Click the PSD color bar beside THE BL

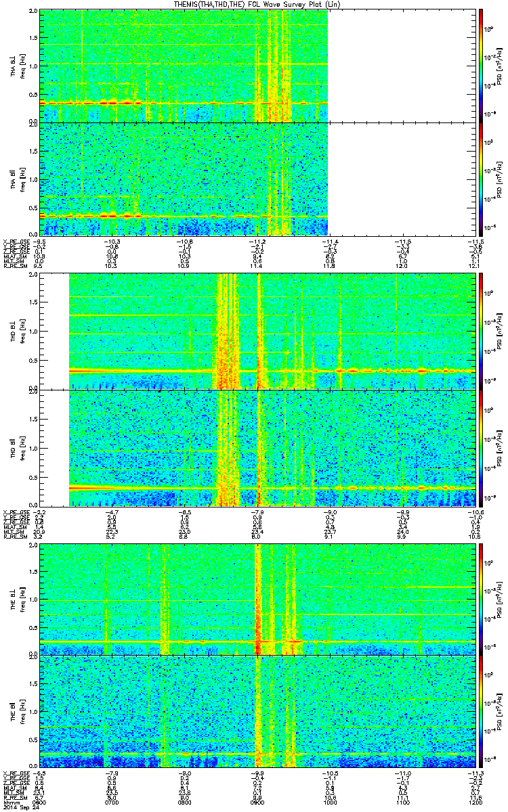481,600
